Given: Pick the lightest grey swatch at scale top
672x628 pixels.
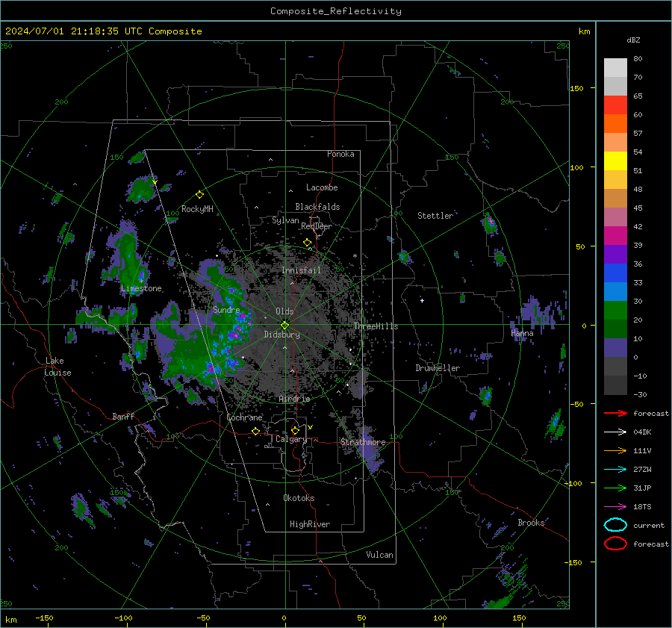Looking at the screenshot, I should coord(615,68).
